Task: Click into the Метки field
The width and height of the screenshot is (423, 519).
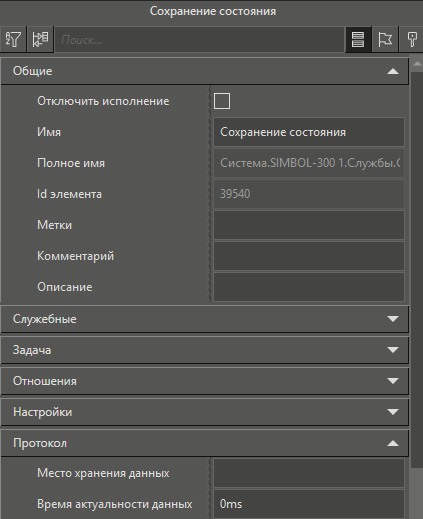Action: 309,225
